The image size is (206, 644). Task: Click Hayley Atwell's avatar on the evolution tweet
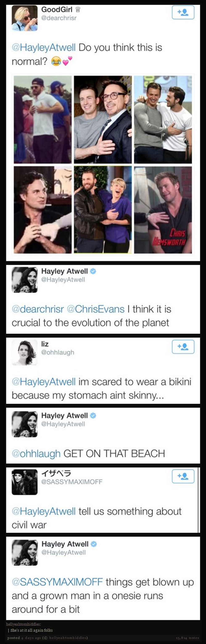(x=25, y=280)
